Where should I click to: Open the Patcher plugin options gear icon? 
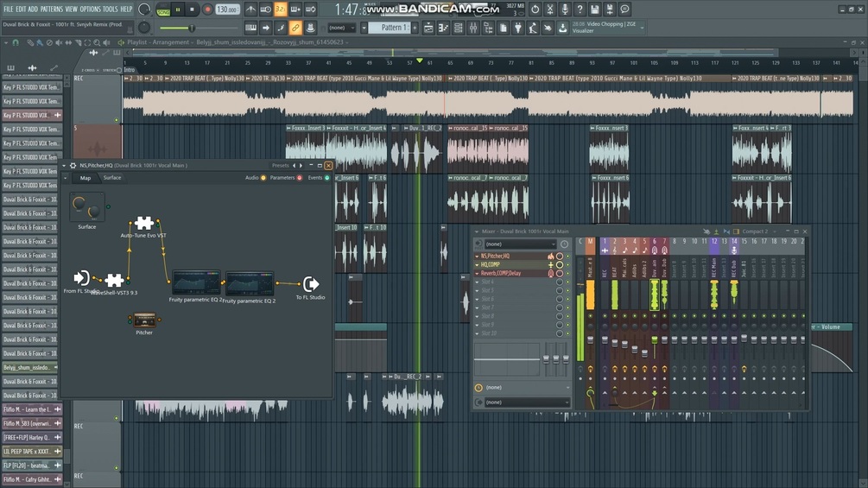(x=73, y=166)
